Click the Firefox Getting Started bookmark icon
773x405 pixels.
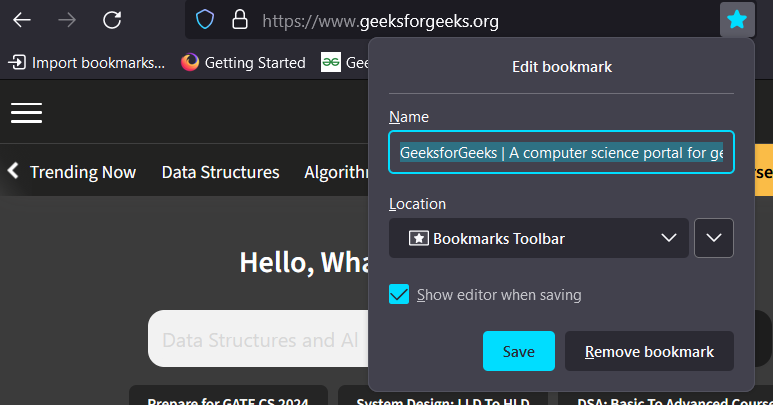coord(190,62)
